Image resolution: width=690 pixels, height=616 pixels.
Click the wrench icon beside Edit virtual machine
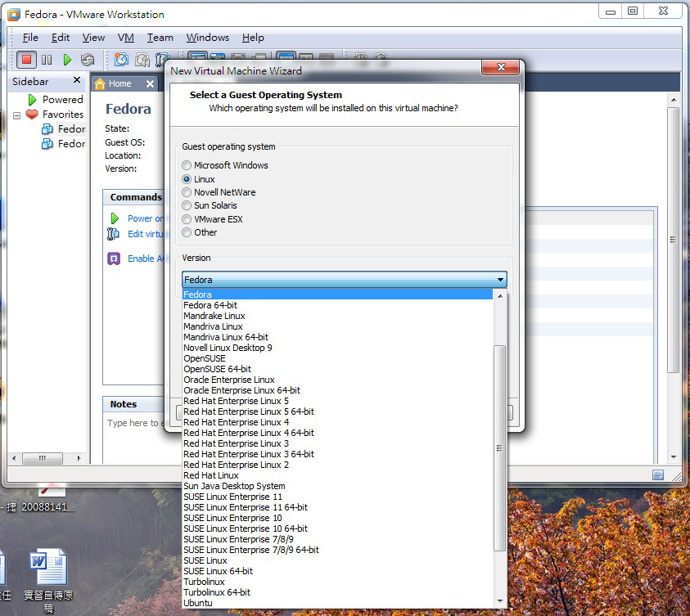(113, 234)
